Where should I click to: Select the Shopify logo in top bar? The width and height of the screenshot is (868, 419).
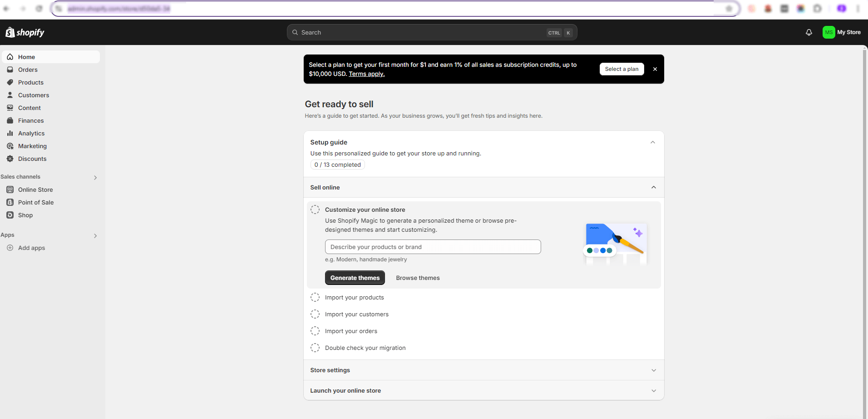click(25, 32)
